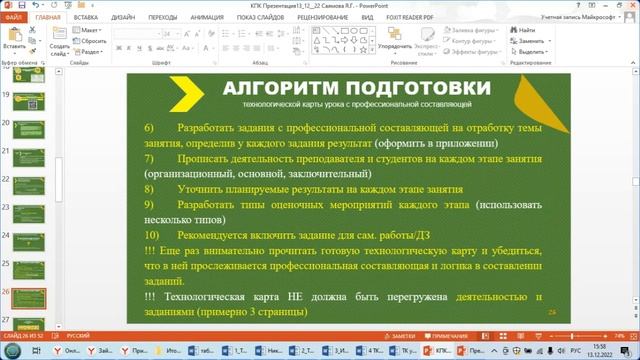The width and height of the screenshot is (640, 360).
Task: Open the Section (Раздел) dropdown
Action: 89,52
